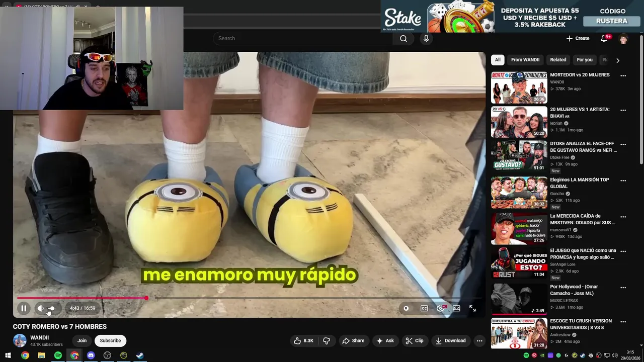Viewport: 644px width, 362px height.
Task: Open options for MORTEDOR vs 20 MUJERES
Action: point(623,76)
